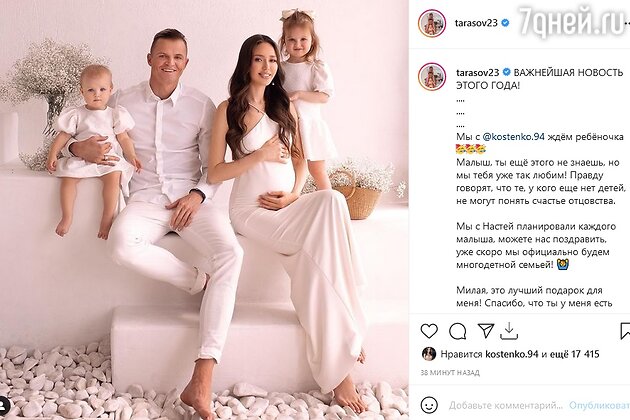
Task: Open comments via the speech bubble icon
Action: 458,332
